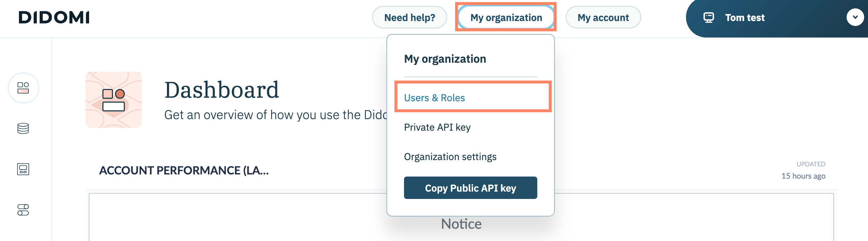Open the toggle switches icon in the sidebar

click(x=23, y=210)
